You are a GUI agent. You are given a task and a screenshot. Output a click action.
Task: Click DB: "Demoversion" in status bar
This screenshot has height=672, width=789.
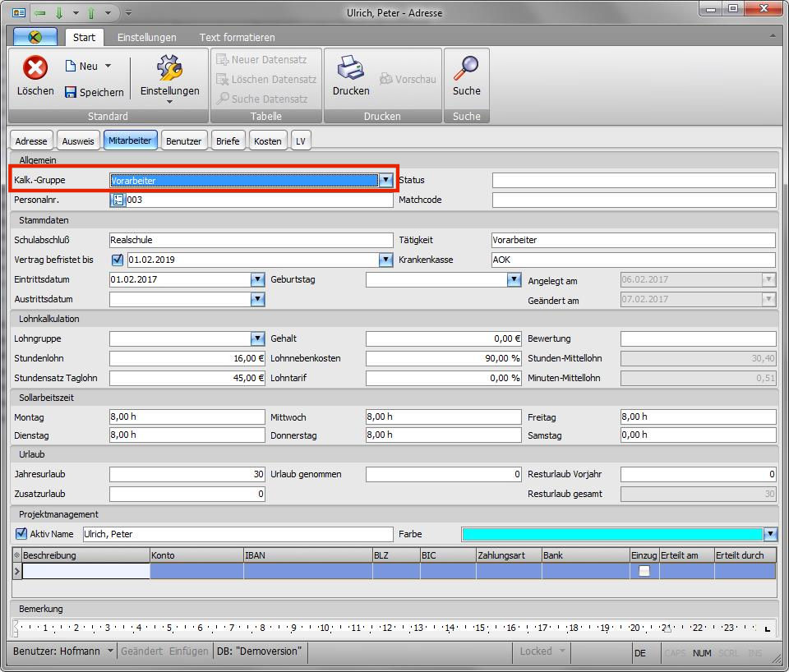point(259,651)
